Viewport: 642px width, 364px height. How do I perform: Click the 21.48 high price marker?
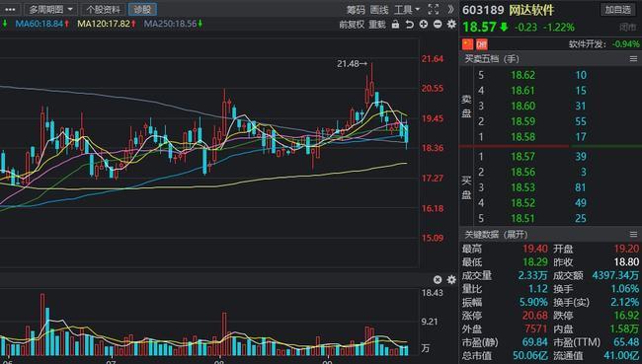tap(353, 64)
